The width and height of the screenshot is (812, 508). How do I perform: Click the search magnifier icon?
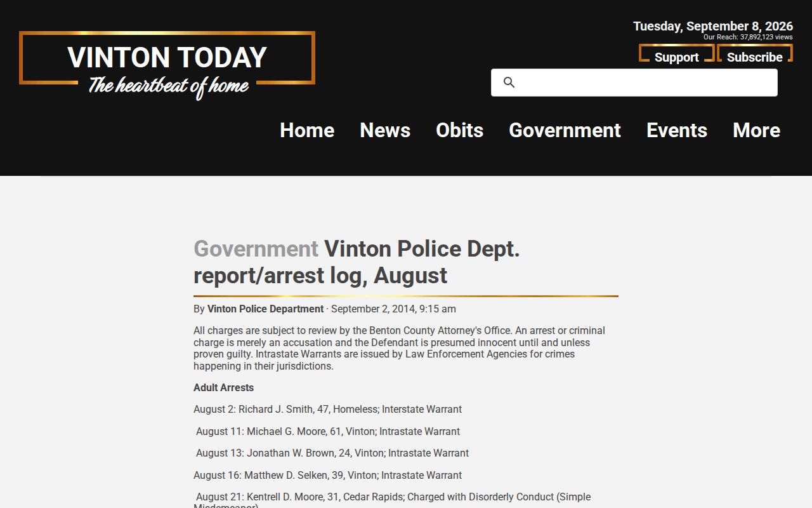coord(509,83)
